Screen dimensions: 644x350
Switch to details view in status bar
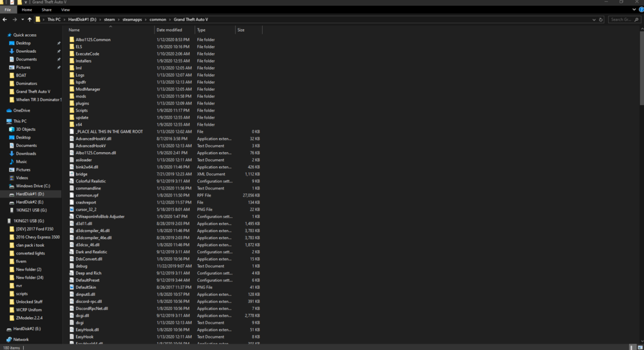click(633, 347)
